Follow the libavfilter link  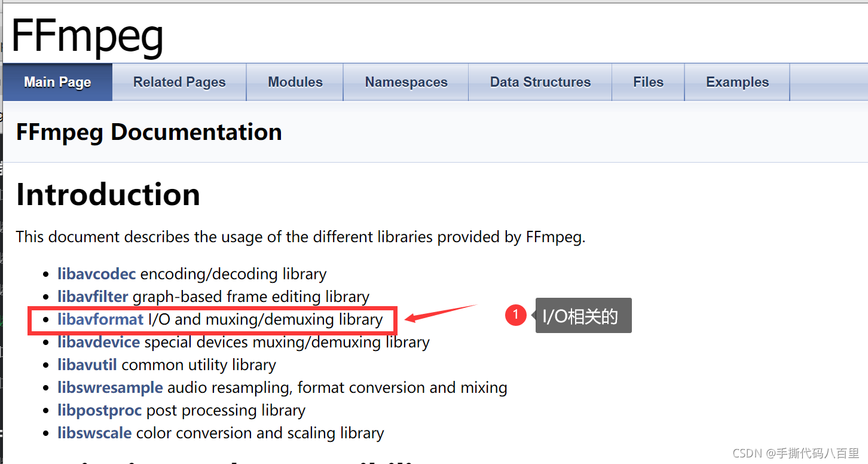coord(93,297)
